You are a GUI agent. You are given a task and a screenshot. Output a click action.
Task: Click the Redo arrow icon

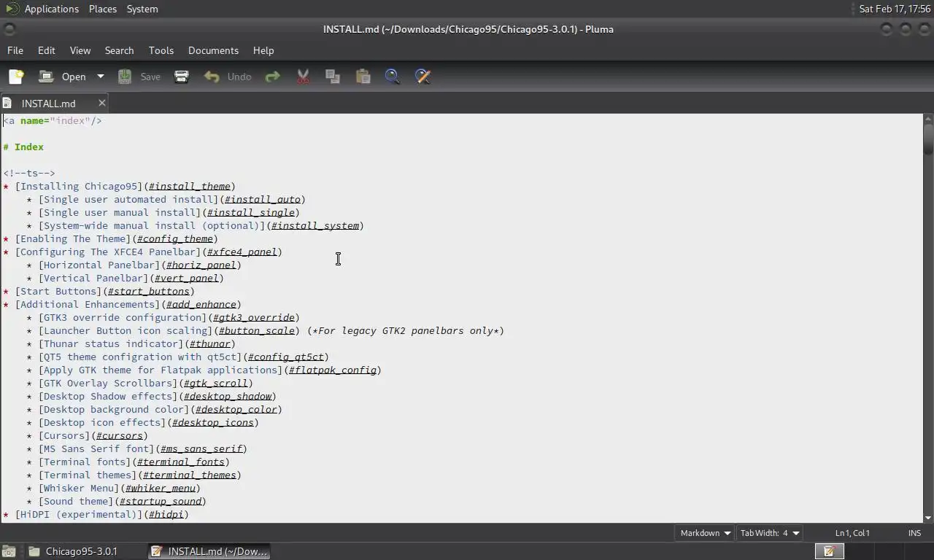(x=272, y=77)
